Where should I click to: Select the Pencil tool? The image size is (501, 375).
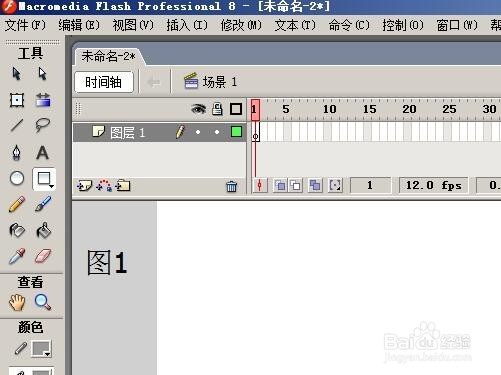pyautogui.click(x=17, y=204)
